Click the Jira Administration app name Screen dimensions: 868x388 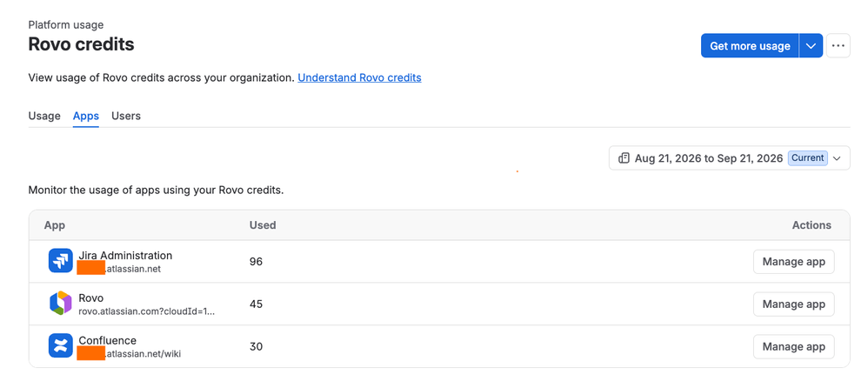coord(125,256)
